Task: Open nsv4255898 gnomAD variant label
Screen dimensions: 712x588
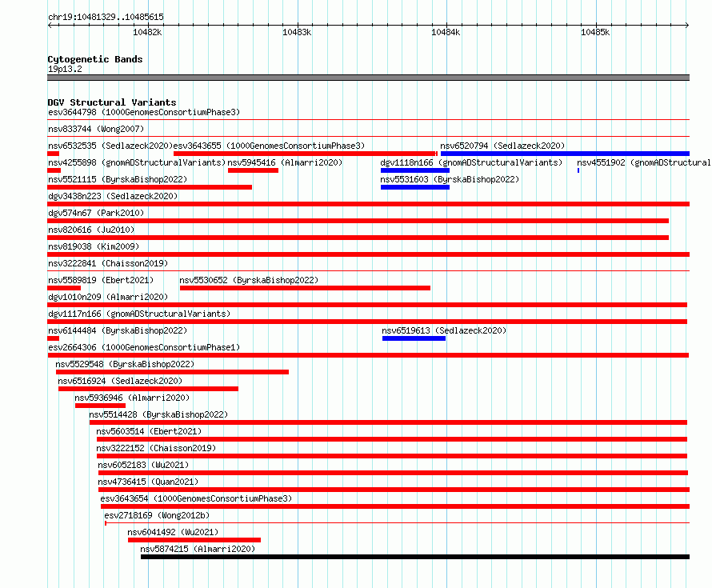Action: (x=137, y=162)
